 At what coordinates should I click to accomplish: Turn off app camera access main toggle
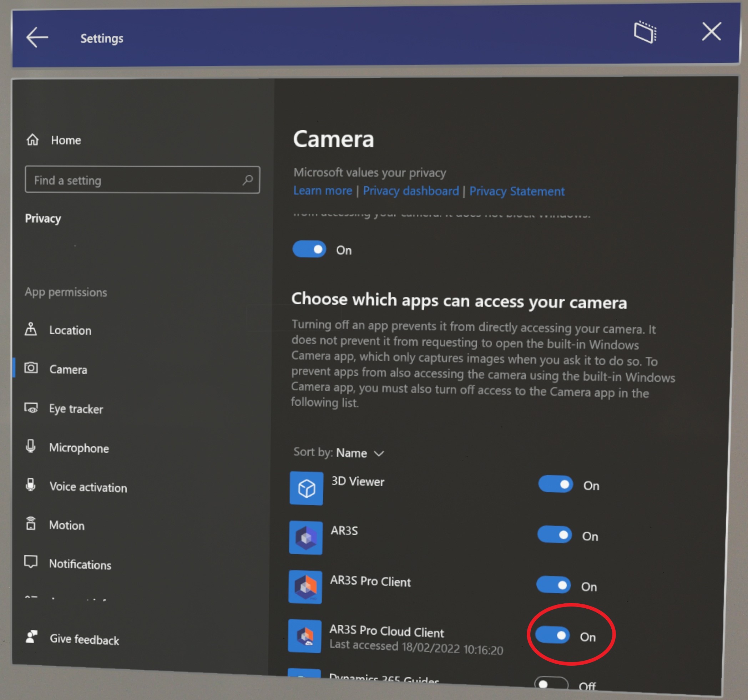[x=309, y=249]
